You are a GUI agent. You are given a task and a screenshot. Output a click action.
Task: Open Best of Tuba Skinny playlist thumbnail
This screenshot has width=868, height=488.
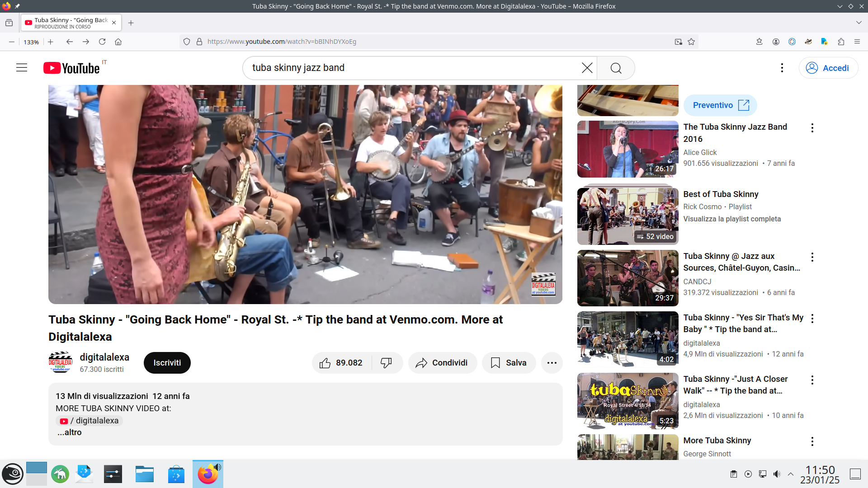(627, 216)
